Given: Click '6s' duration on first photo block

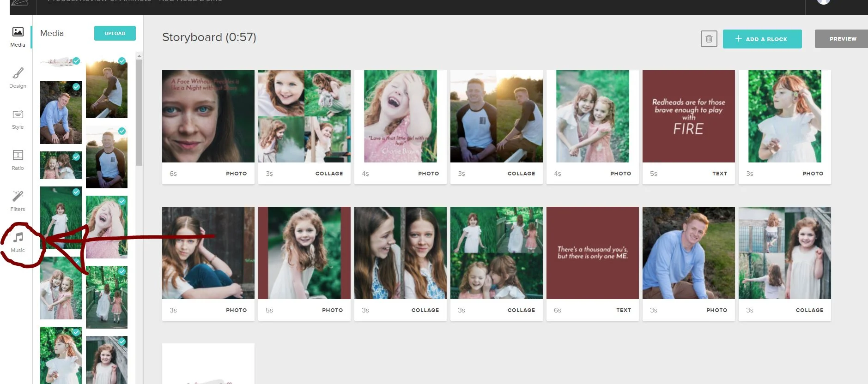Looking at the screenshot, I should coord(173,174).
